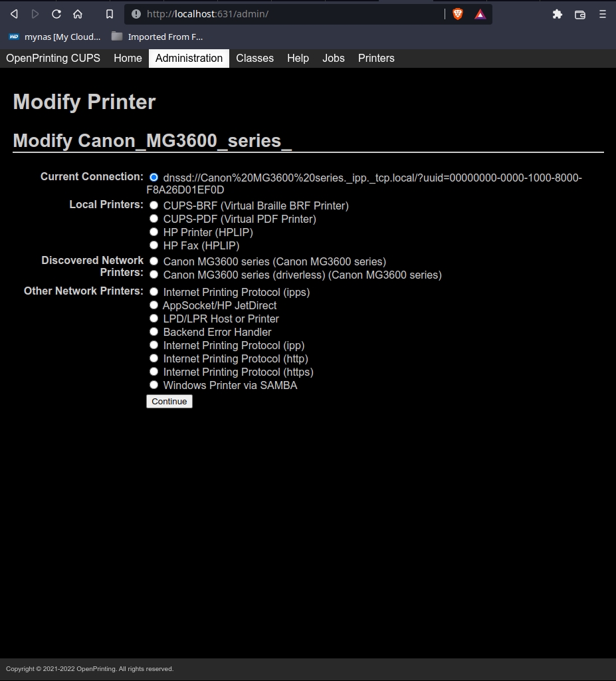The width and height of the screenshot is (616, 681).
Task: Select Internet Printing Protocol (http)
Action: point(154,358)
